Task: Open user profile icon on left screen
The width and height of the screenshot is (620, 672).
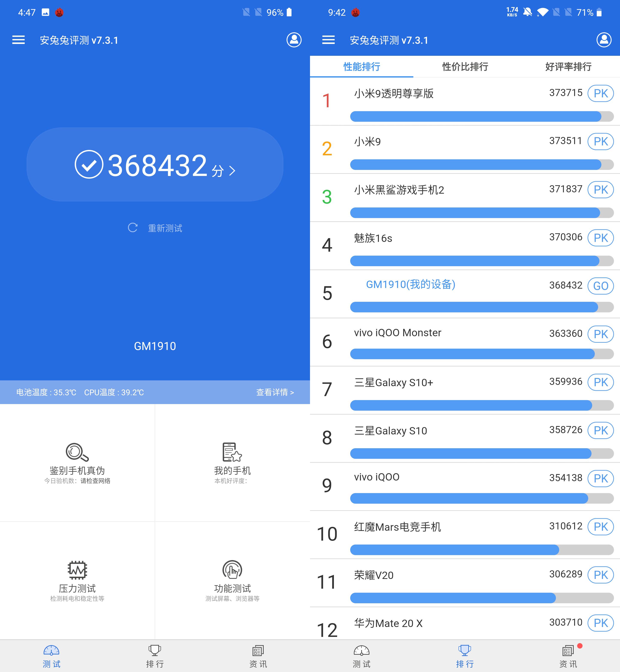Action: [294, 40]
